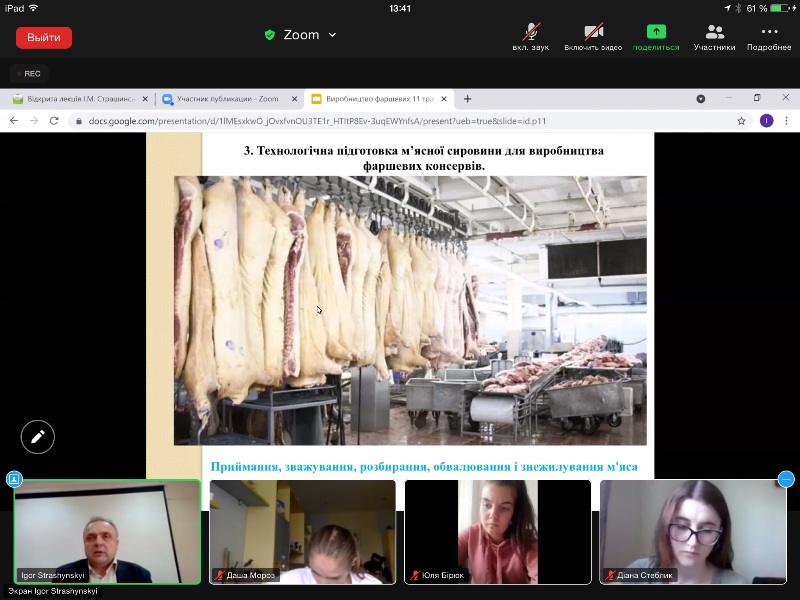Click the green share screen icon
Viewport: 800px width, 600px height.
pyautogui.click(x=656, y=33)
